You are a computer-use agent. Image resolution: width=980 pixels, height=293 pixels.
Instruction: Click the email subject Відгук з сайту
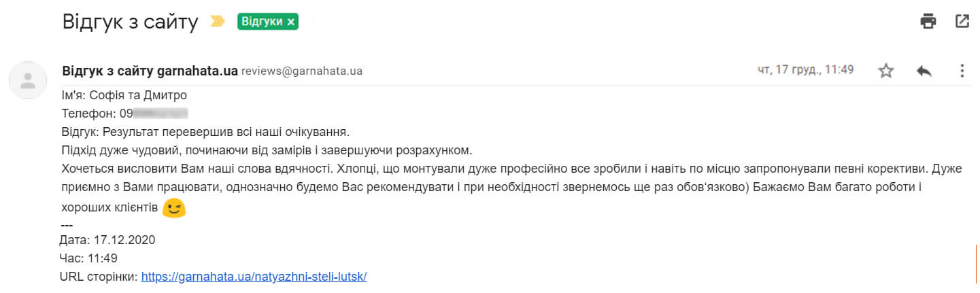[130, 22]
